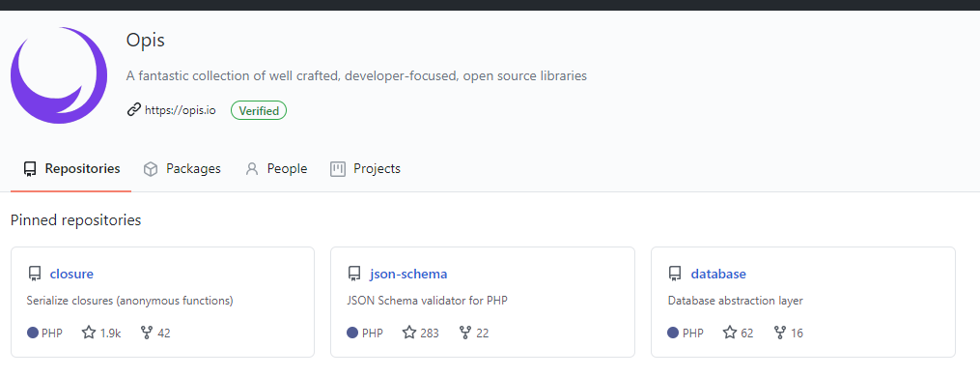The width and height of the screenshot is (980, 377).
Task: Open the json-schema repository link
Action: (x=408, y=274)
